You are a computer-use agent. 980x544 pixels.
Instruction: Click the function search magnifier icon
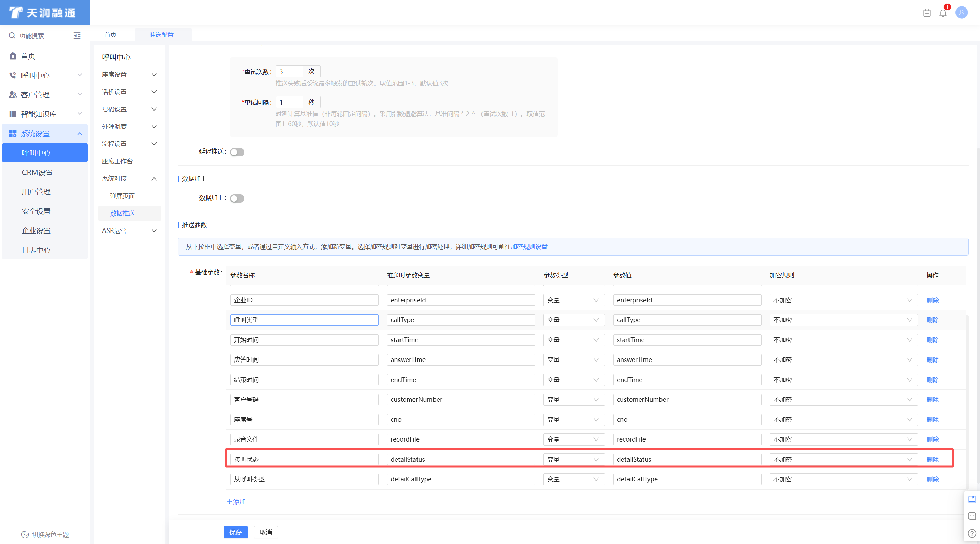click(12, 36)
